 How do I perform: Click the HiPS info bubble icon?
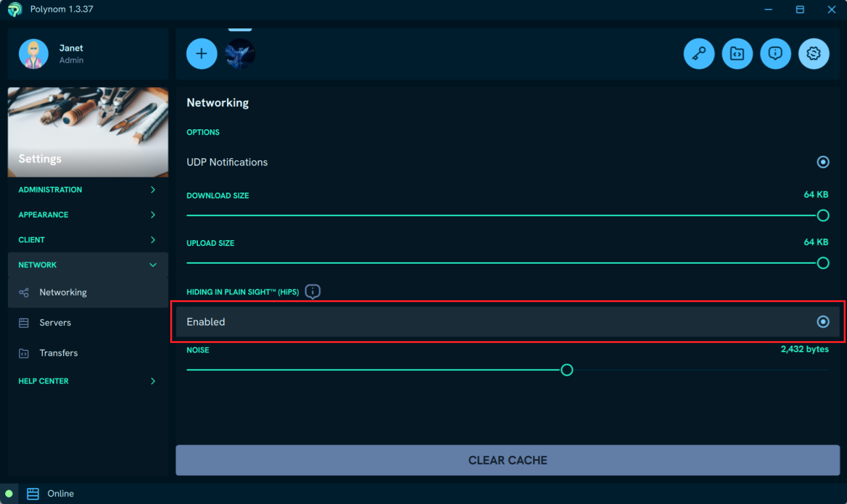313,292
